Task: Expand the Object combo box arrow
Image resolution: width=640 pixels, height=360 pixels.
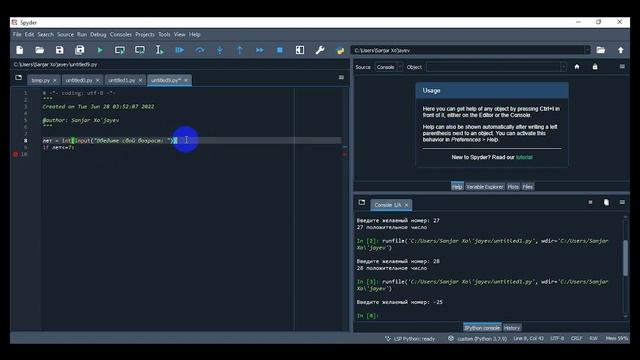Action: (563, 67)
